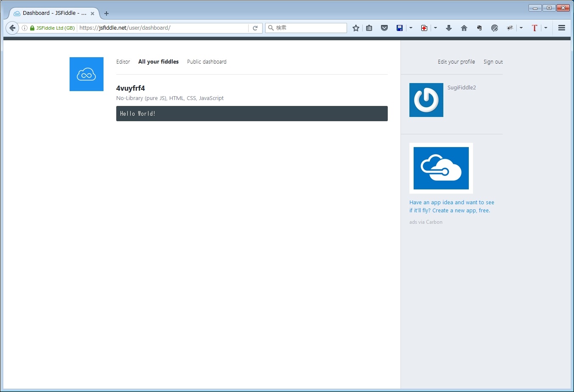Go to the browser home page
Image resolution: width=574 pixels, height=392 pixels.
point(464,28)
